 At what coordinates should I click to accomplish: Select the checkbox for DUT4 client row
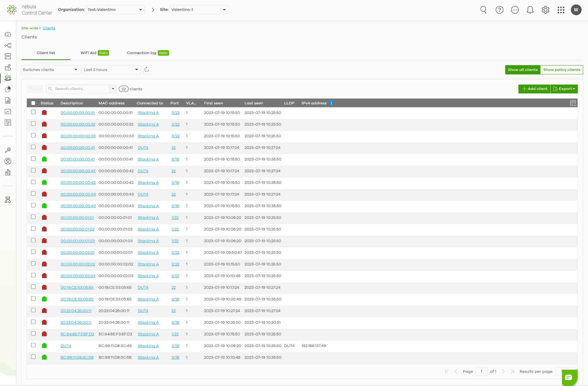pyautogui.click(x=33, y=345)
